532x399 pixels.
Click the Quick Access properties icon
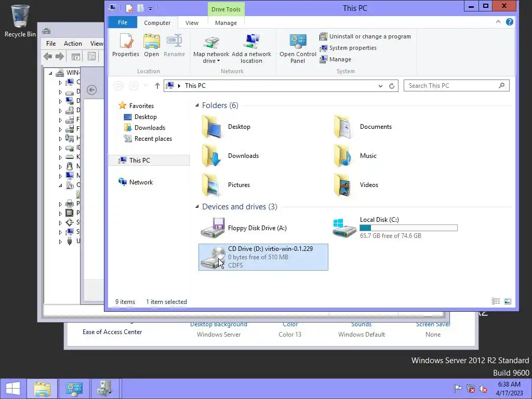[x=129, y=8]
